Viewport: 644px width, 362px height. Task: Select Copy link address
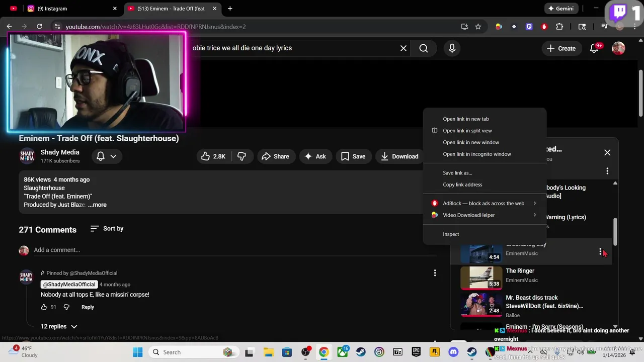(485, 185)
